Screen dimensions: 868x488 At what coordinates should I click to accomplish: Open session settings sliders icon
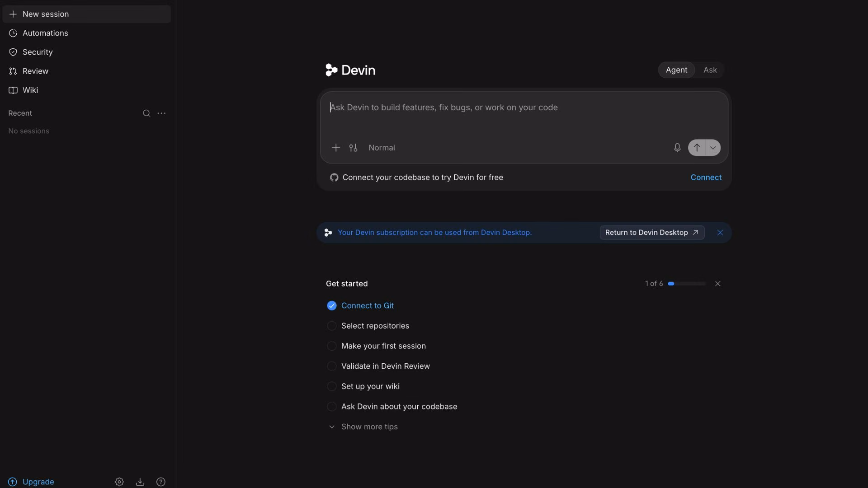pyautogui.click(x=353, y=148)
